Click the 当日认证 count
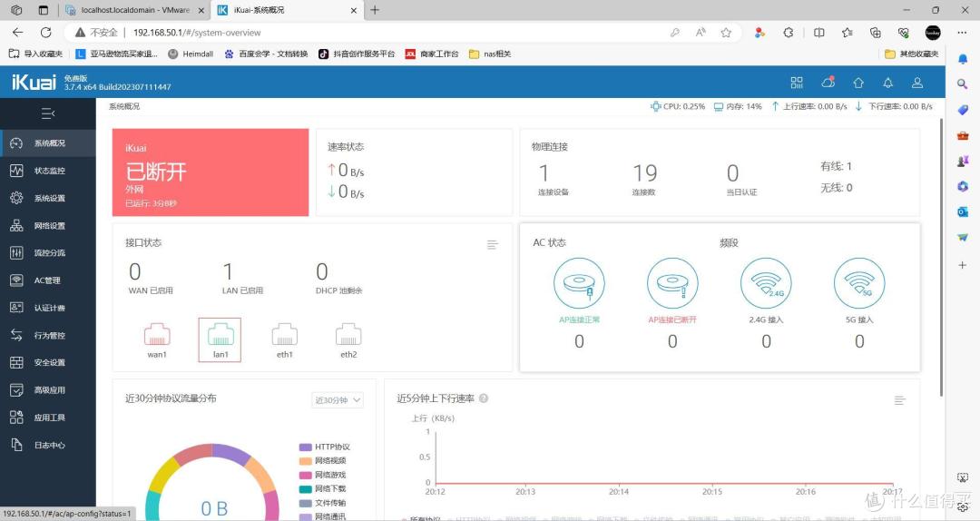Screen dimensions: 980x521 (x=733, y=172)
